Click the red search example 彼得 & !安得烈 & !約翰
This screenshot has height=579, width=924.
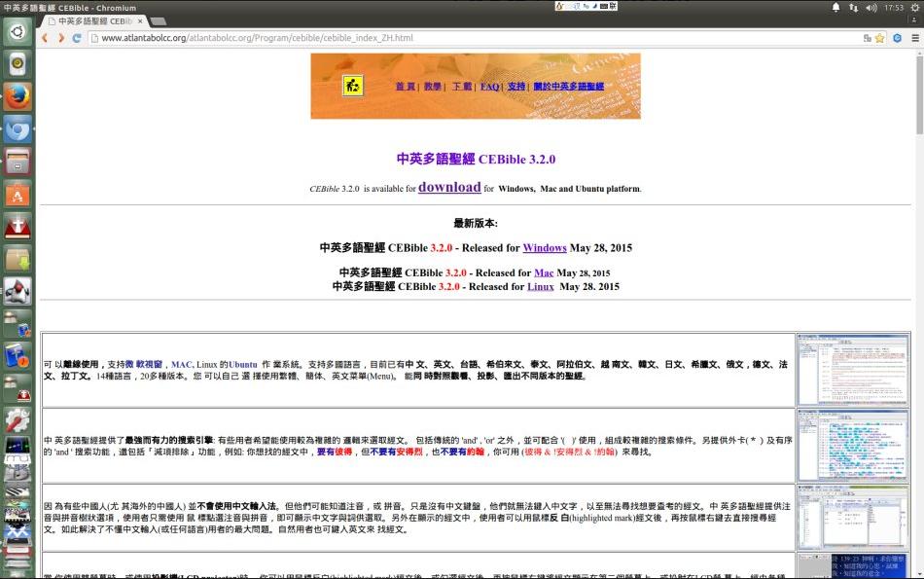click(x=569, y=452)
